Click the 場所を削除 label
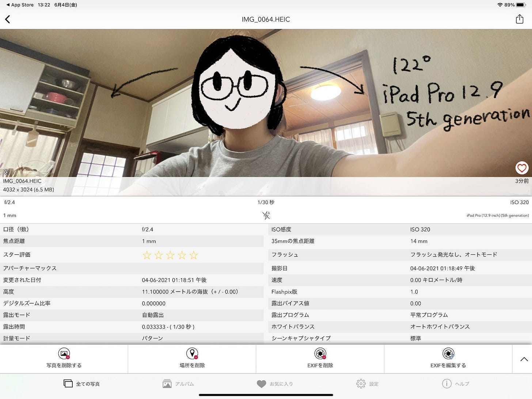 coord(192,365)
